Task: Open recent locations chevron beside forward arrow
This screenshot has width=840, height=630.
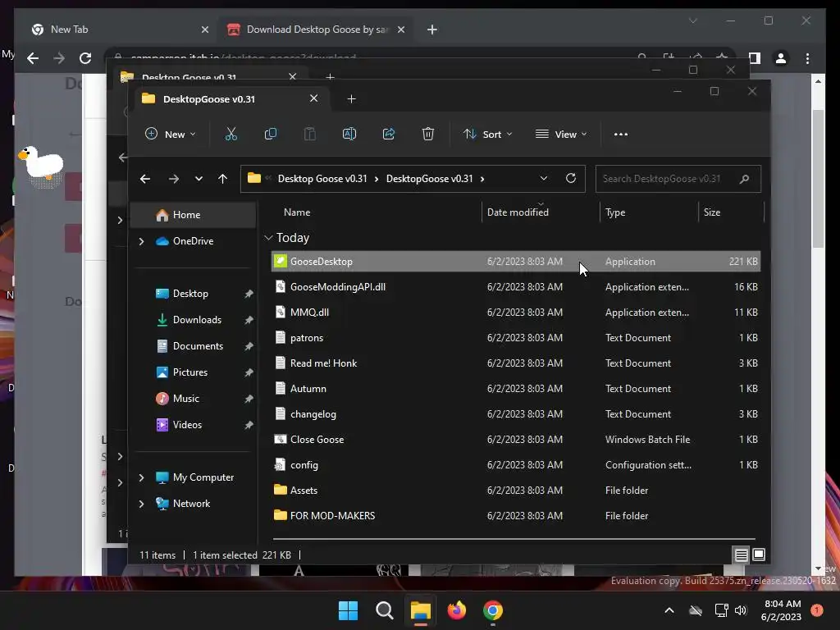Action: 199,179
